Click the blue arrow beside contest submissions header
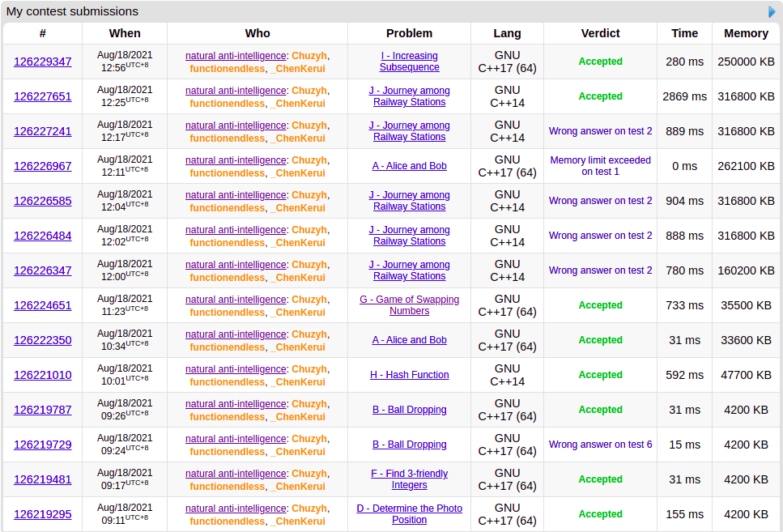Image resolution: width=783 pixels, height=532 pixels. [x=772, y=11]
